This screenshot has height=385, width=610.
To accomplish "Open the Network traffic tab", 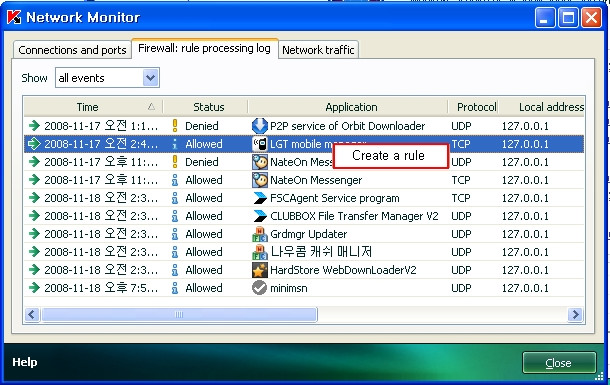I will coord(318,50).
